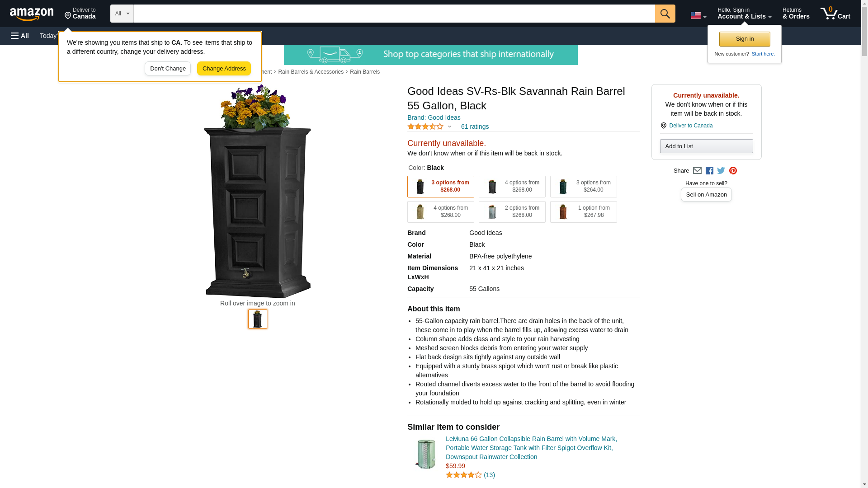Screen dimensions: 868x488
Task: Pick the 4 options tan color swatch
Action: (x=440, y=212)
